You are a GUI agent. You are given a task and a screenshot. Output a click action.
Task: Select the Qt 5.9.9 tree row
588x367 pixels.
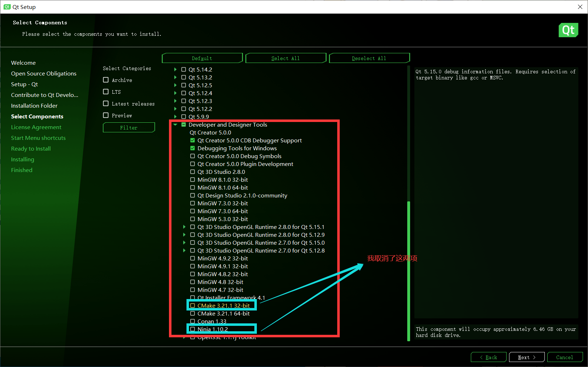tap(199, 117)
